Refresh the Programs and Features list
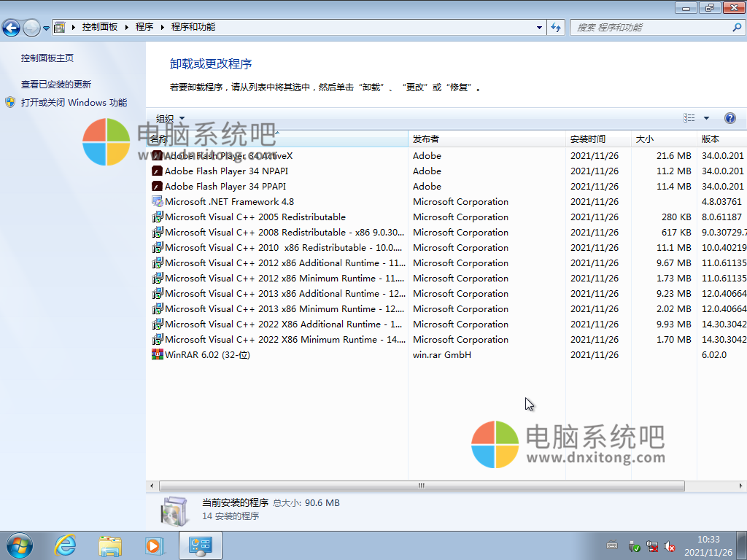The image size is (747, 560). (x=556, y=28)
